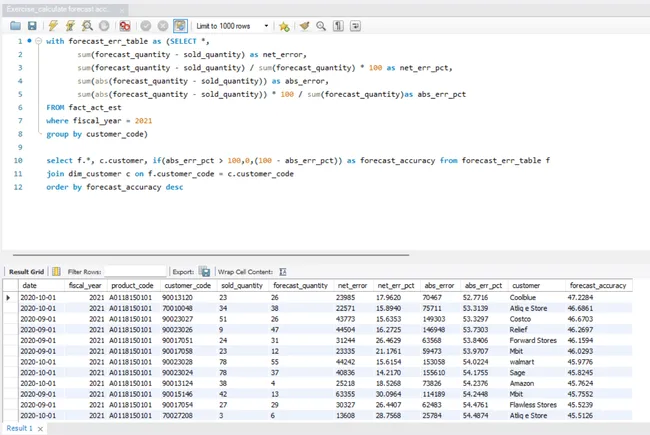Execute statement under the cursor

(70, 26)
